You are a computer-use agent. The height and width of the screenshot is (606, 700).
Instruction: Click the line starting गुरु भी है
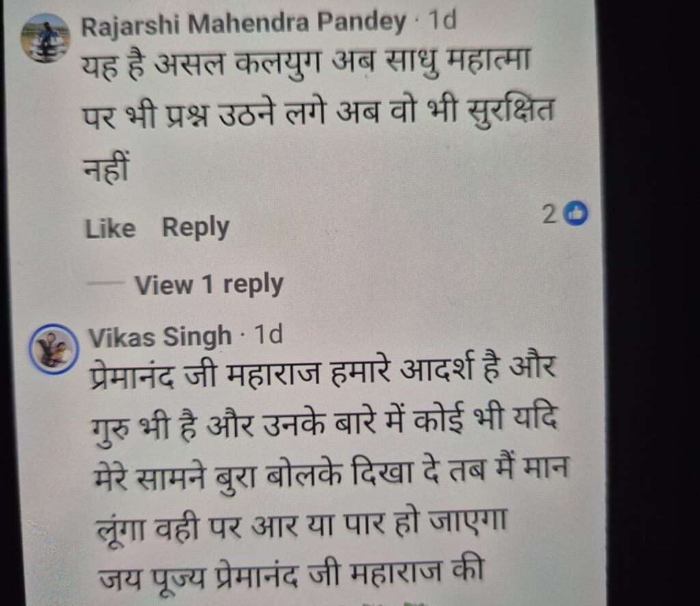point(325,422)
